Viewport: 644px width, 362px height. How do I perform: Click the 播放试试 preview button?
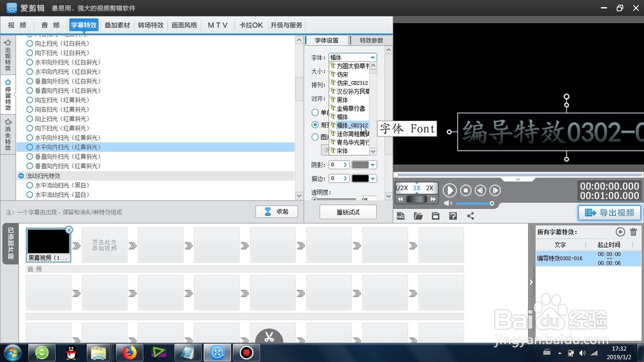348,212
